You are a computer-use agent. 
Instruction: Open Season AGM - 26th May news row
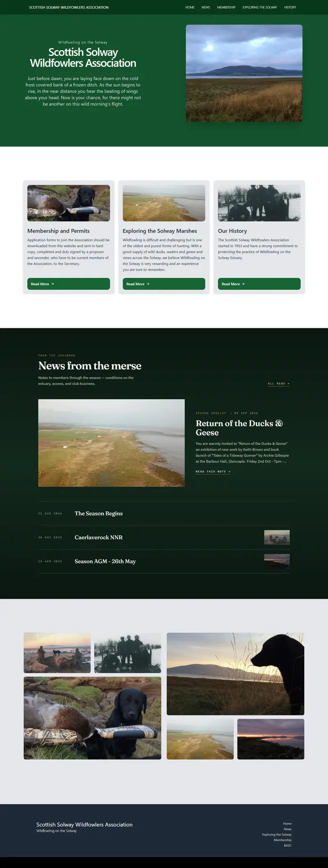[164, 561]
